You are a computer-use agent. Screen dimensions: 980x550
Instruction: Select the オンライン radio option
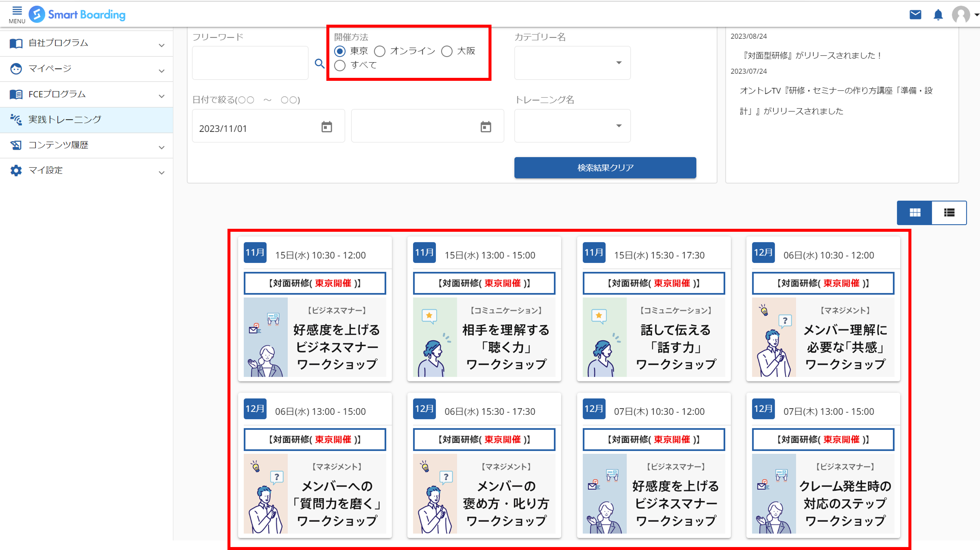click(380, 51)
